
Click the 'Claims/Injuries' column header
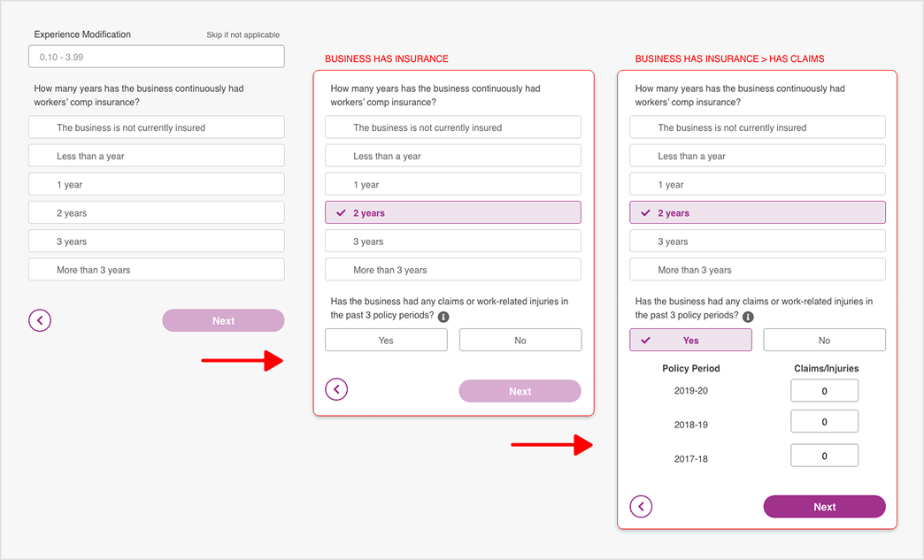pos(826,368)
